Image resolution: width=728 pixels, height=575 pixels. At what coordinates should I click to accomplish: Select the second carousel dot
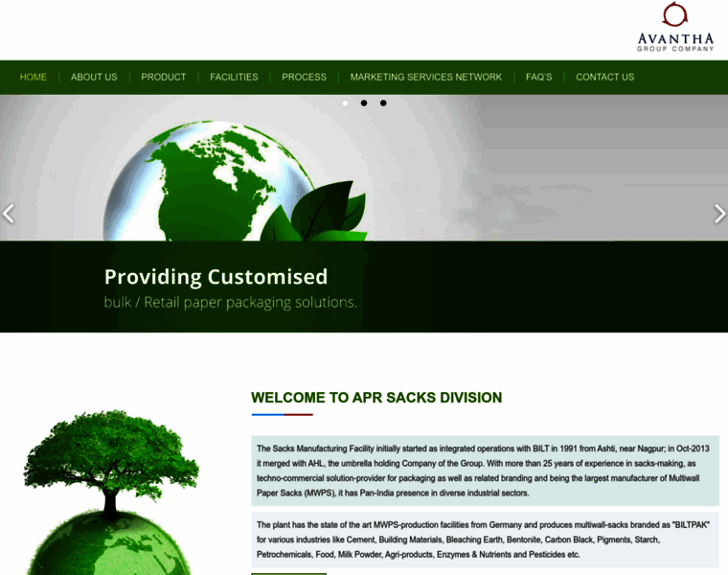(x=364, y=103)
